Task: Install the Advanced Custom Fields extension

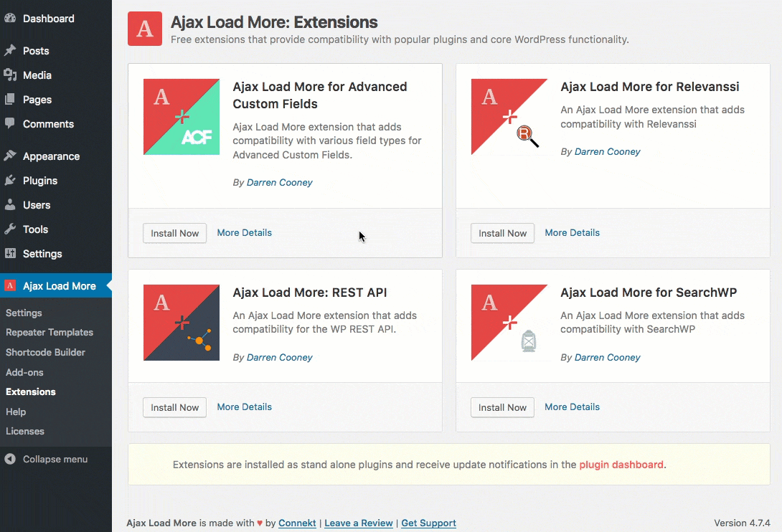Action: tap(174, 233)
